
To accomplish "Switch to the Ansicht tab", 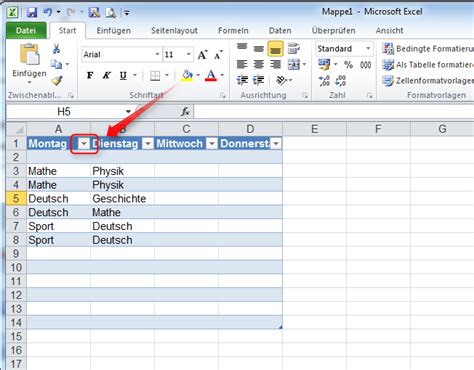I will coord(389,31).
